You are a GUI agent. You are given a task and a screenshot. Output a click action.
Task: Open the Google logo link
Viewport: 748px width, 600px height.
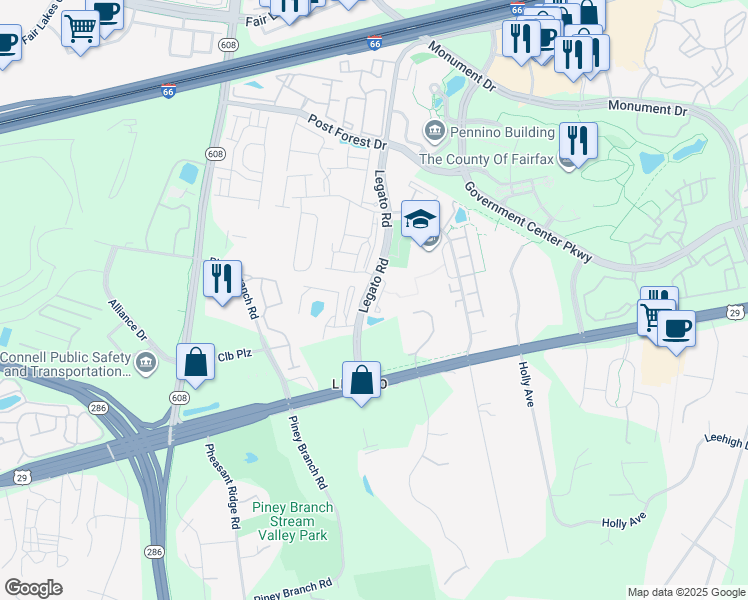click(x=33, y=588)
